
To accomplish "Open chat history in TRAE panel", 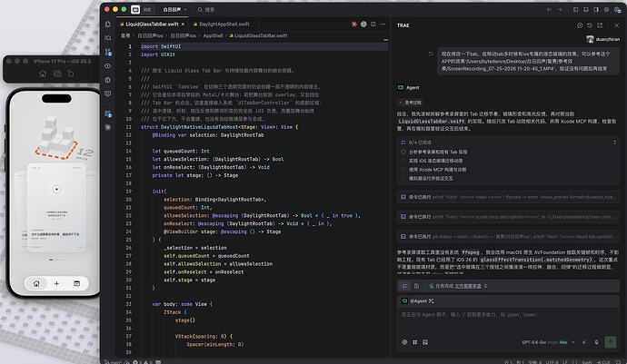I will (x=590, y=25).
